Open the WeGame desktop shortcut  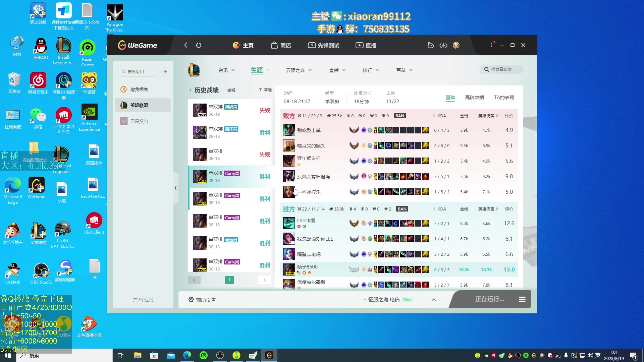pyautogui.click(x=37, y=188)
